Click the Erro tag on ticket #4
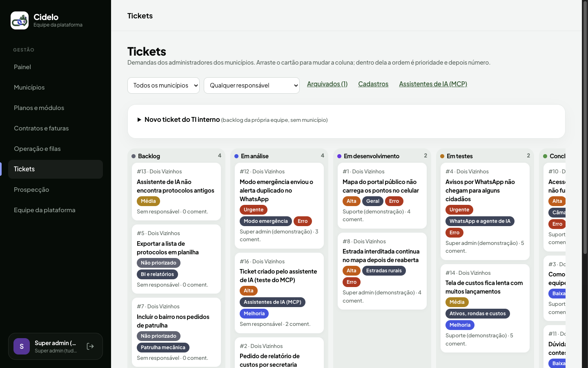Image resolution: width=588 pixels, height=368 pixels. (x=454, y=233)
